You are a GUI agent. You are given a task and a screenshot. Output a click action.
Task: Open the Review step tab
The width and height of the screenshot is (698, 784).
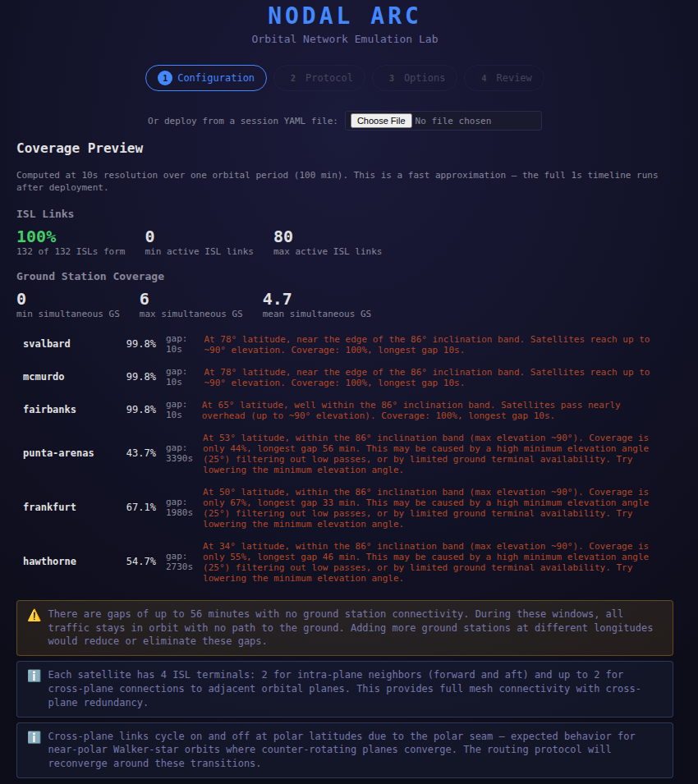coord(504,78)
